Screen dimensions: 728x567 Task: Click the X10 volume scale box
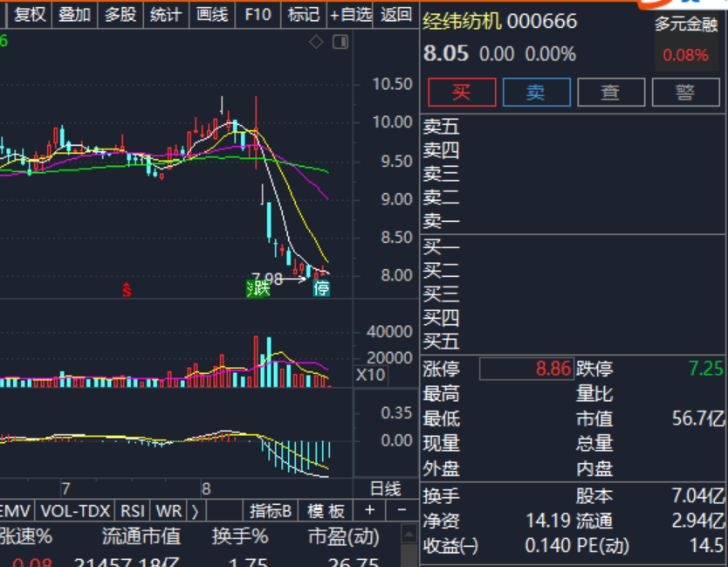[369, 375]
